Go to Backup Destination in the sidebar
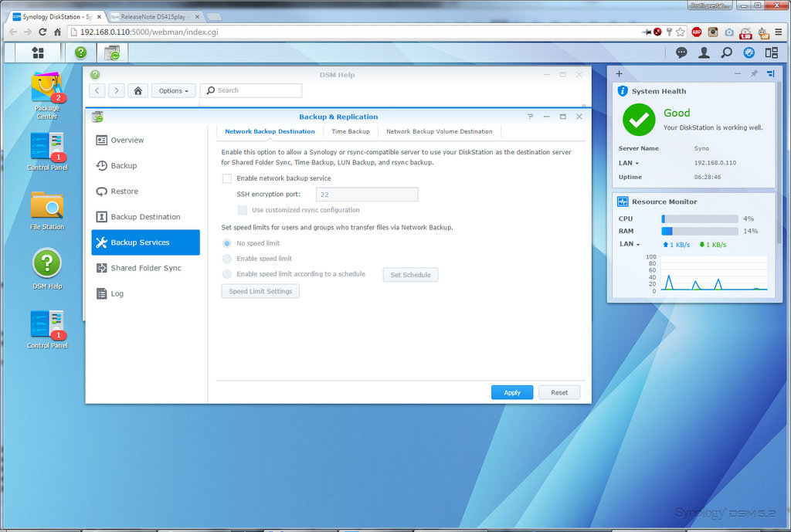Image resolution: width=791 pixels, height=532 pixels. [145, 217]
